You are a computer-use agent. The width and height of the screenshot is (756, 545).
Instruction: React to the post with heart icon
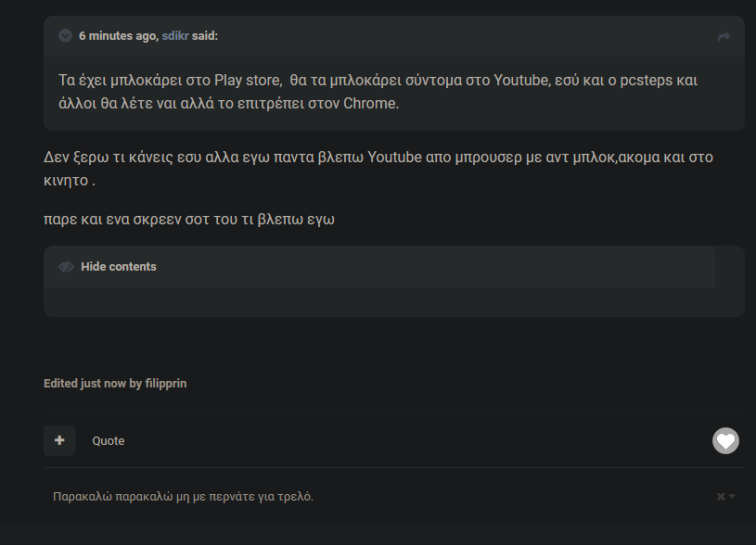pos(725,440)
